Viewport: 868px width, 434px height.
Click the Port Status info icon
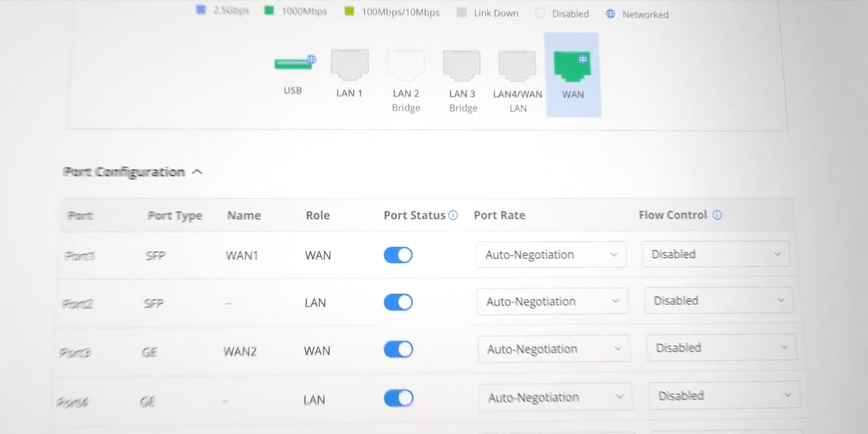(453, 215)
